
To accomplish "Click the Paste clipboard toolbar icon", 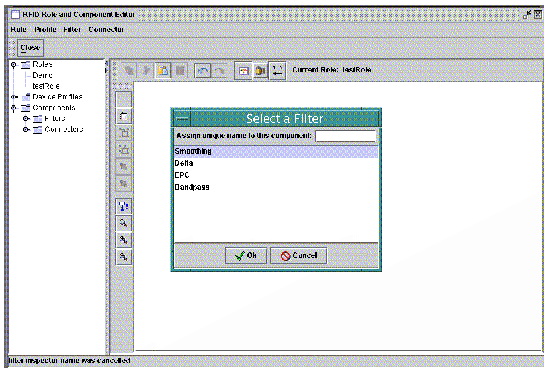I will 163,71.
